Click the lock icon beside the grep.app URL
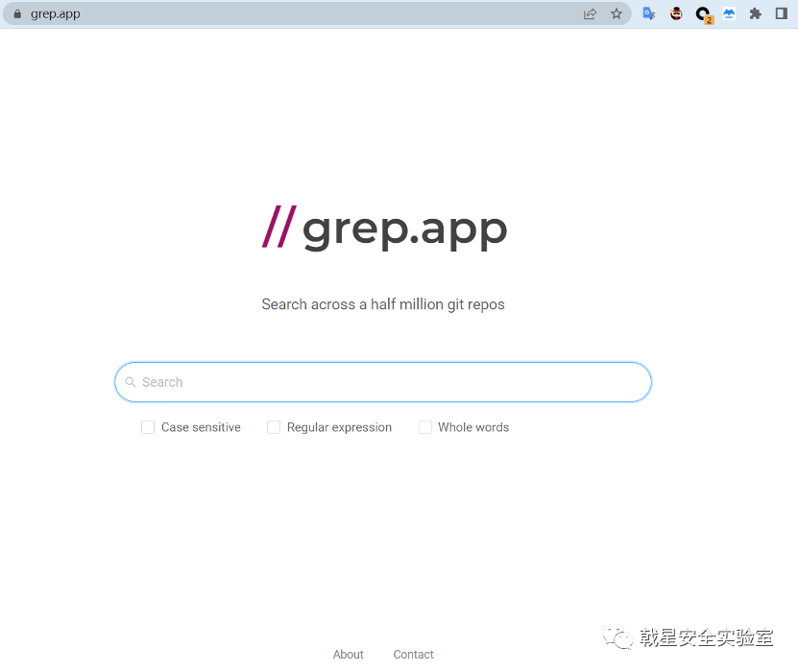This screenshot has width=799, height=672. tap(17, 13)
